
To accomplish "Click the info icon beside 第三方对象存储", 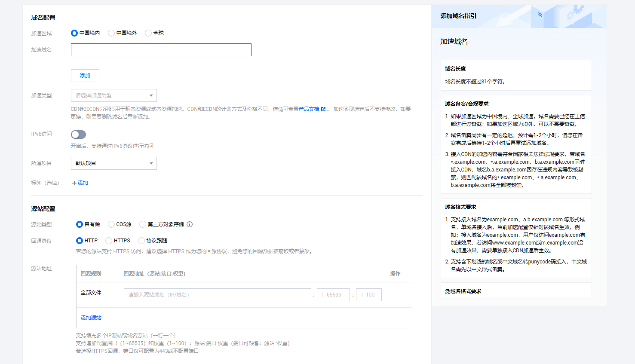I will 190,224.
